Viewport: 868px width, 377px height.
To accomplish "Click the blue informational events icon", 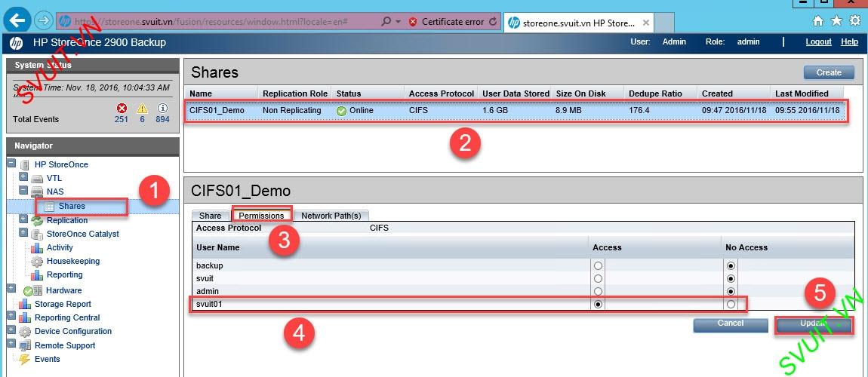I will tap(162, 108).
